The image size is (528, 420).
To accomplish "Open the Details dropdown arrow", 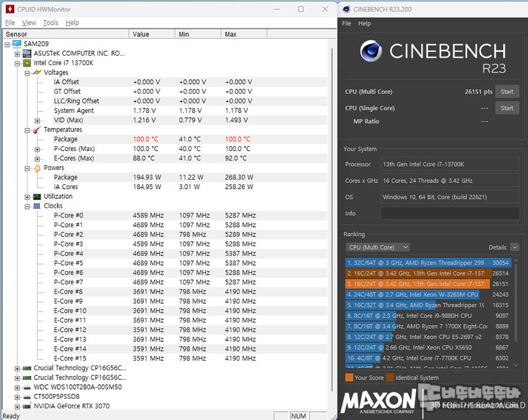I will (515, 247).
